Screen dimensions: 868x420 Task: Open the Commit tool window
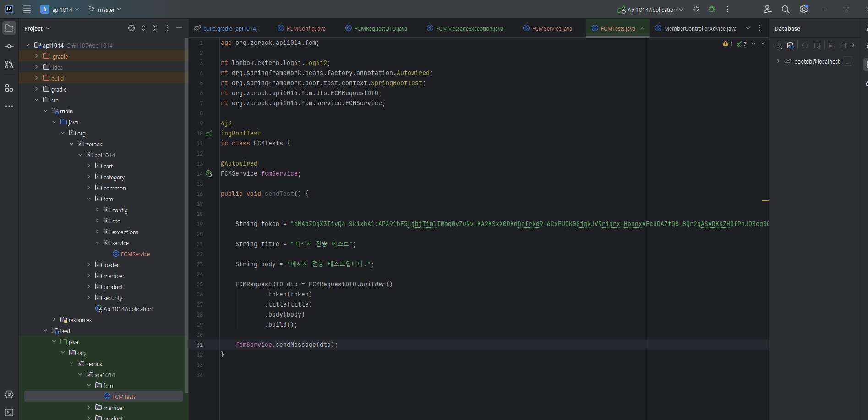tap(9, 46)
